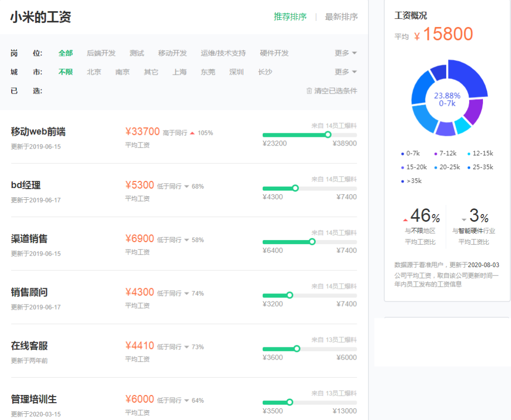Screen dimensions: 511x420
Task: Click the 7-12k purple legend dot
Action: coord(436,154)
